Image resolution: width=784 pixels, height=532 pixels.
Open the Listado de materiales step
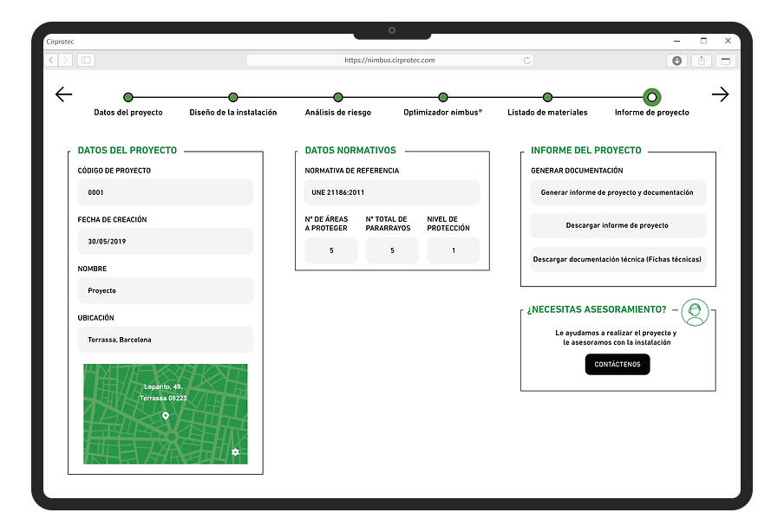pyautogui.click(x=547, y=98)
